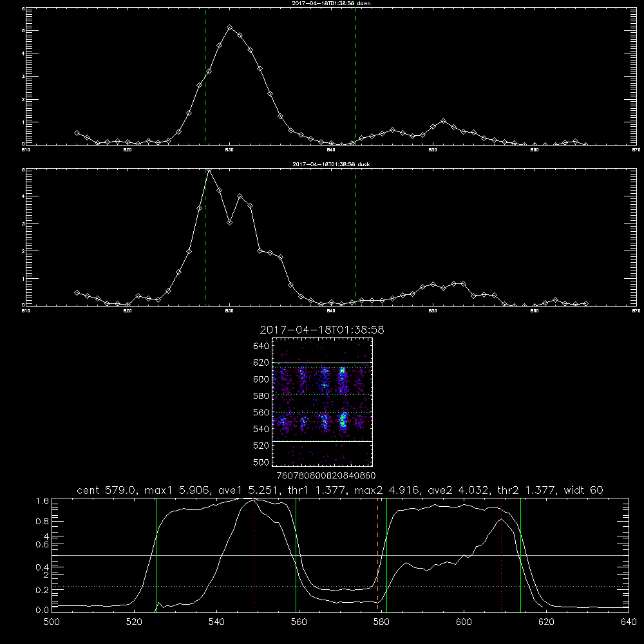Screen dimensions: 644x644
Task: Click the dawn secondary peak marker near 851
Action: pos(443,121)
